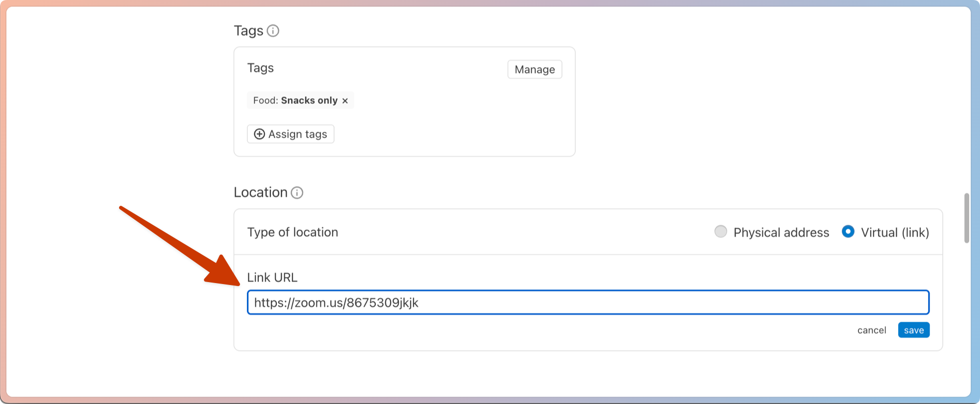
Task: Click the Location section heading
Action: [x=260, y=192]
